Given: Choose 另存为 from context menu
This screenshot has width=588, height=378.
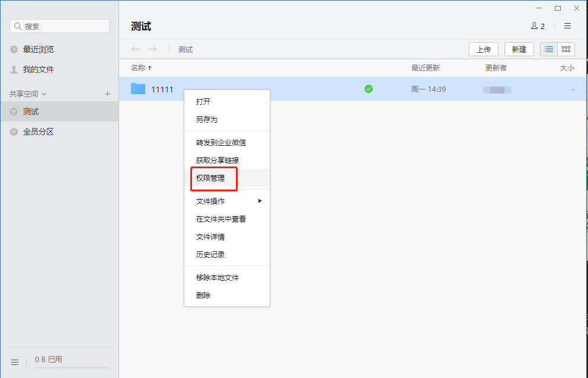Looking at the screenshot, I should [227, 119].
